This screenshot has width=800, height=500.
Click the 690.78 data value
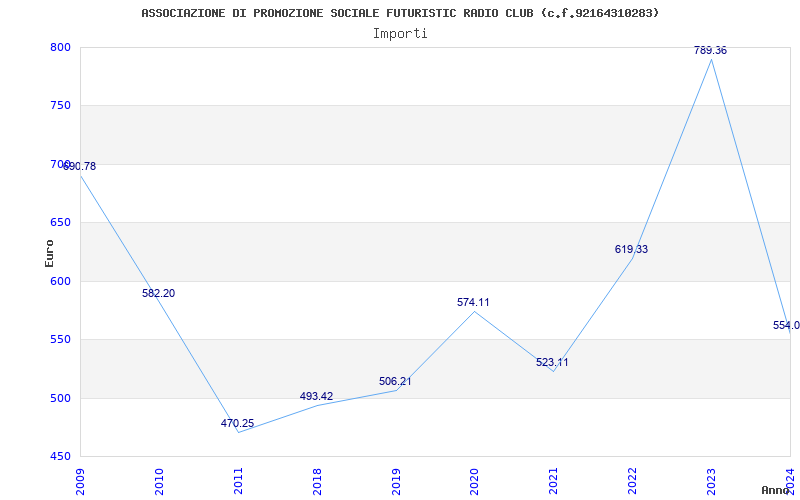(80, 166)
